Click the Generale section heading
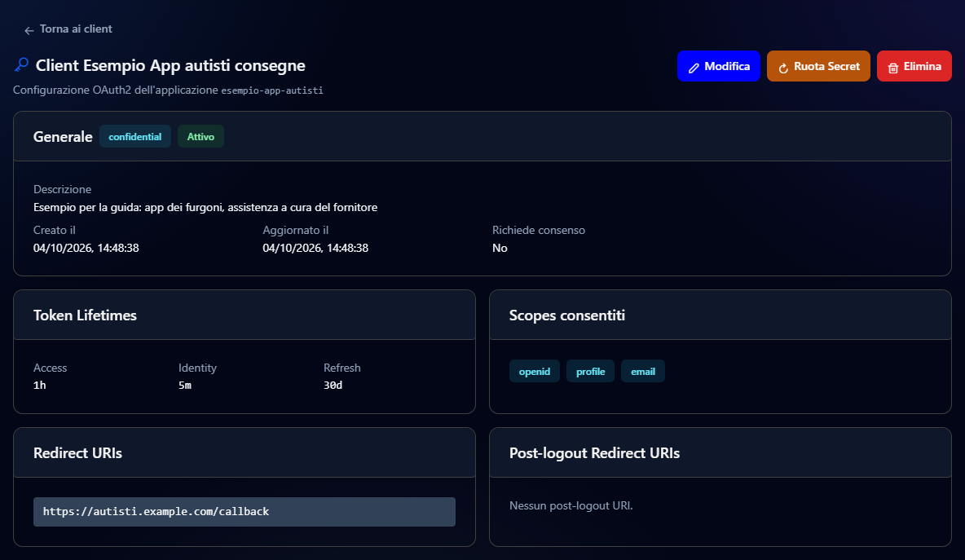 63,137
